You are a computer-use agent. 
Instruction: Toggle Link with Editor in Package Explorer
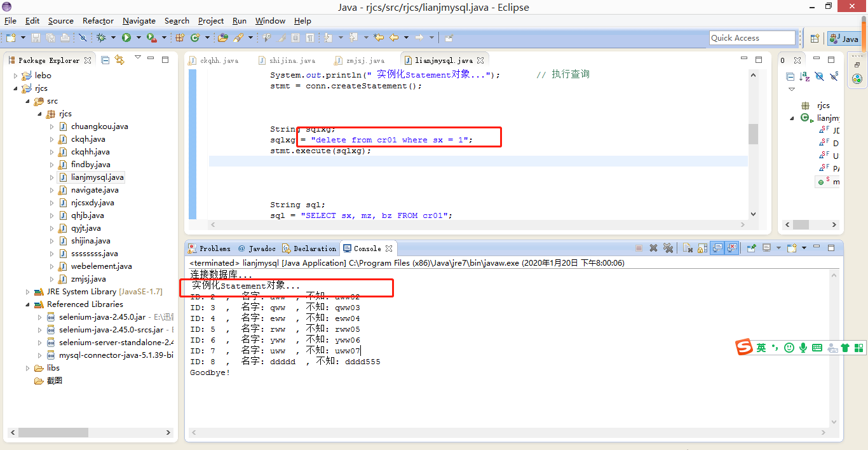point(119,60)
